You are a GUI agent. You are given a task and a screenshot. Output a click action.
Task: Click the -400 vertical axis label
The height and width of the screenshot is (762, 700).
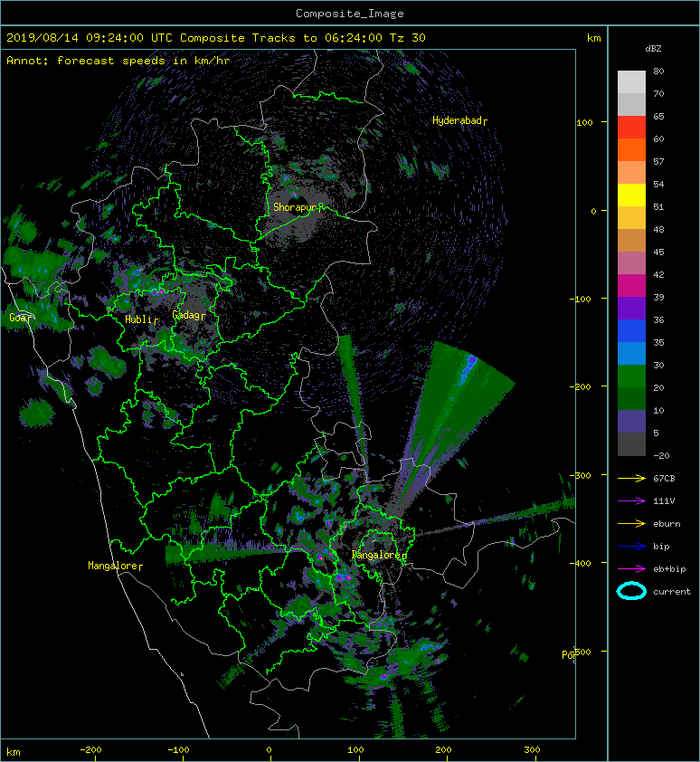click(x=580, y=563)
